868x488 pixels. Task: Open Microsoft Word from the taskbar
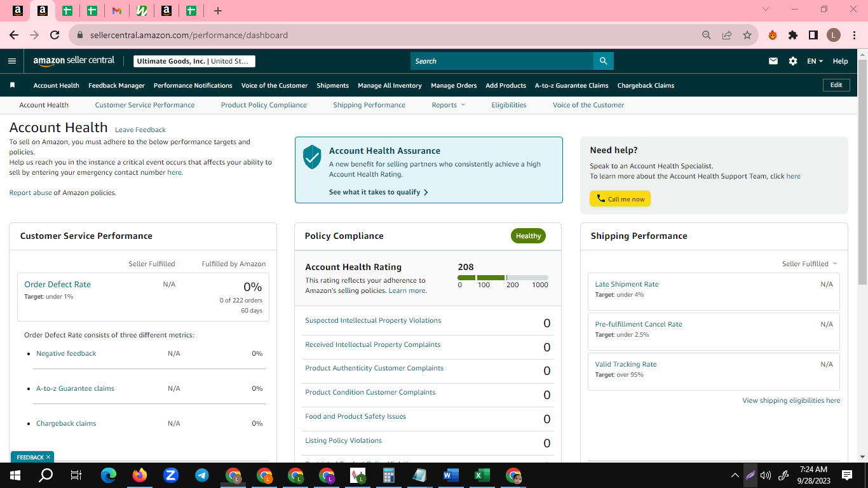[x=451, y=475]
